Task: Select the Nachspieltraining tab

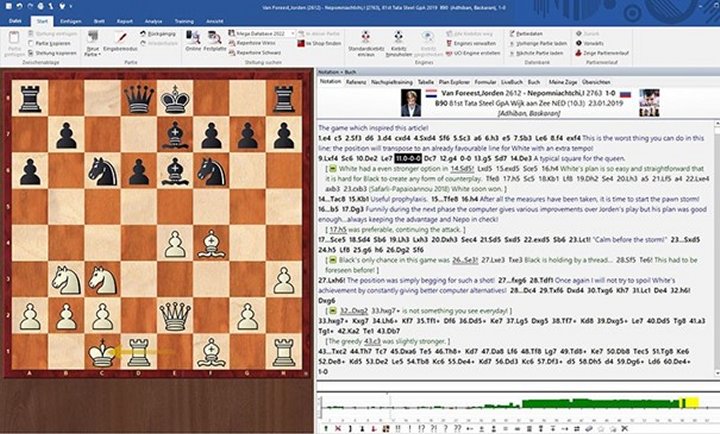Action: 392,82
